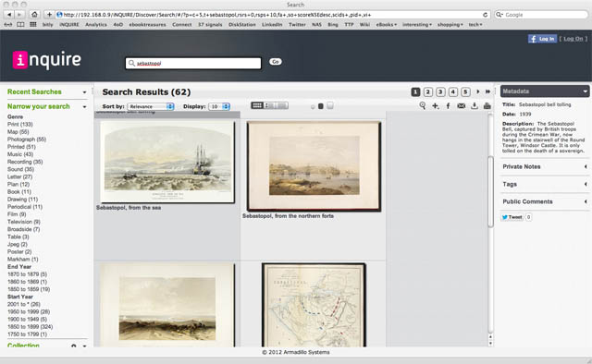Viewport: 592px width, 364px height.
Task: Click the magnifier icon in search field
Action: pos(131,63)
